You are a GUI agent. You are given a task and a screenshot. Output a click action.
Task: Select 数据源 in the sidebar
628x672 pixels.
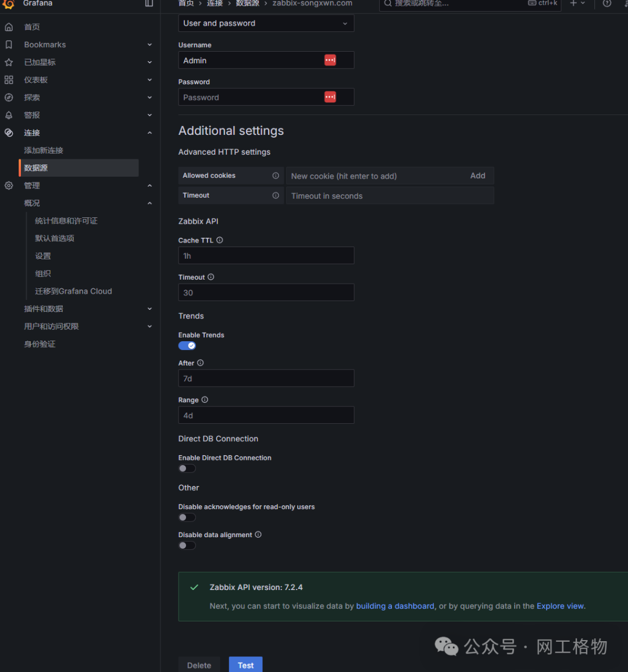point(79,168)
